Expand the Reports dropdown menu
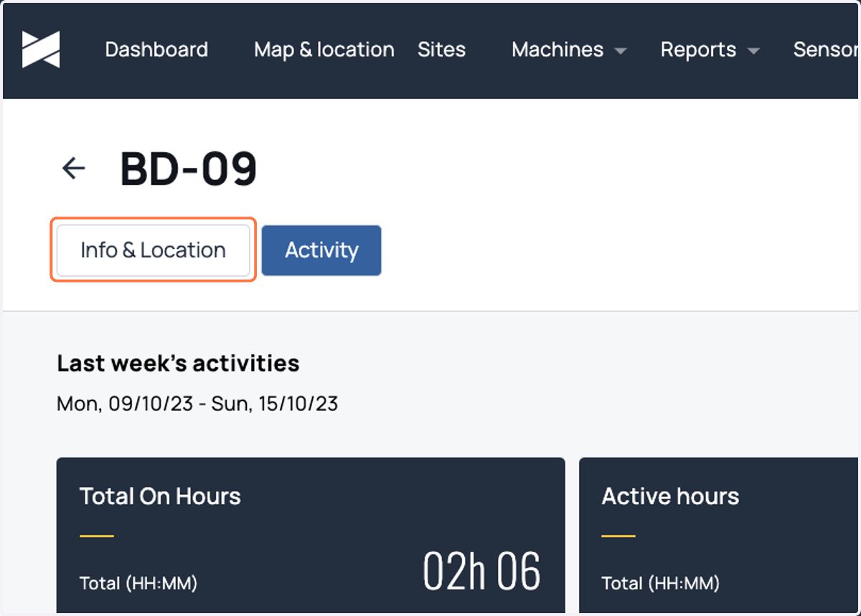 pyautogui.click(x=710, y=49)
